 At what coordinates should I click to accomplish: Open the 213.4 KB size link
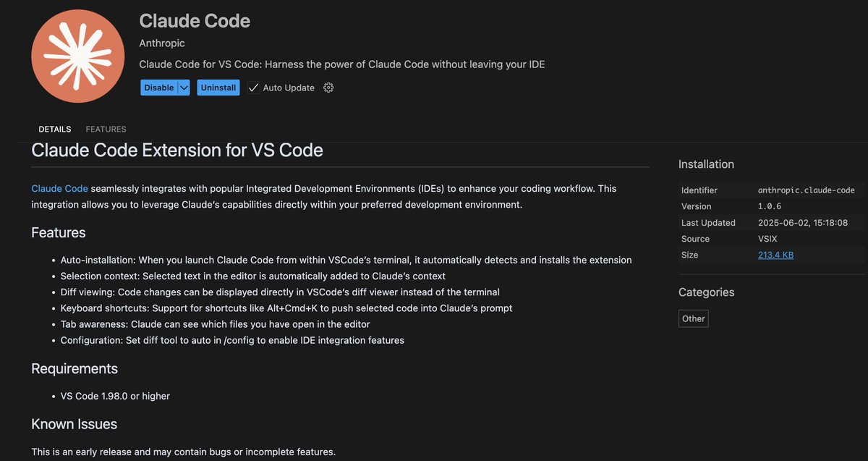click(775, 255)
